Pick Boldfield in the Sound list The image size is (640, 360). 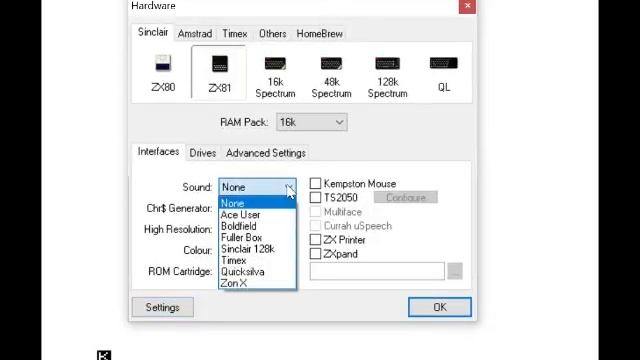(257, 226)
